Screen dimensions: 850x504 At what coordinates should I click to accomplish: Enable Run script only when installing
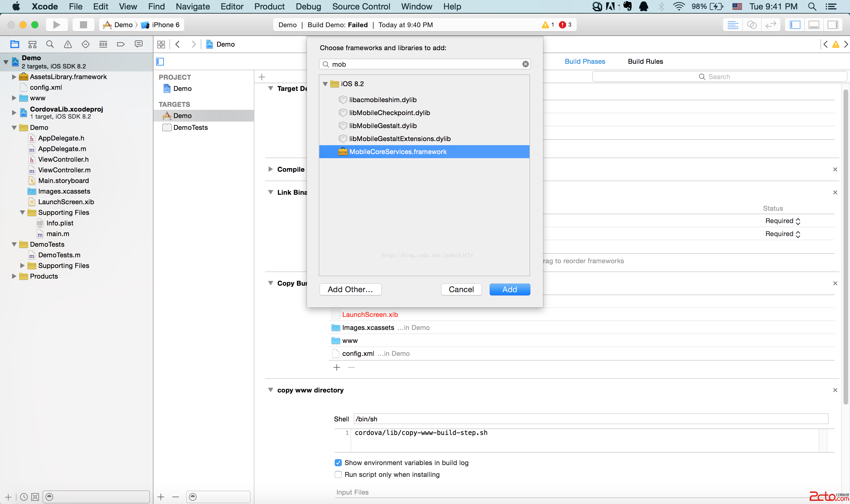pyautogui.click(x=338, y=474)
